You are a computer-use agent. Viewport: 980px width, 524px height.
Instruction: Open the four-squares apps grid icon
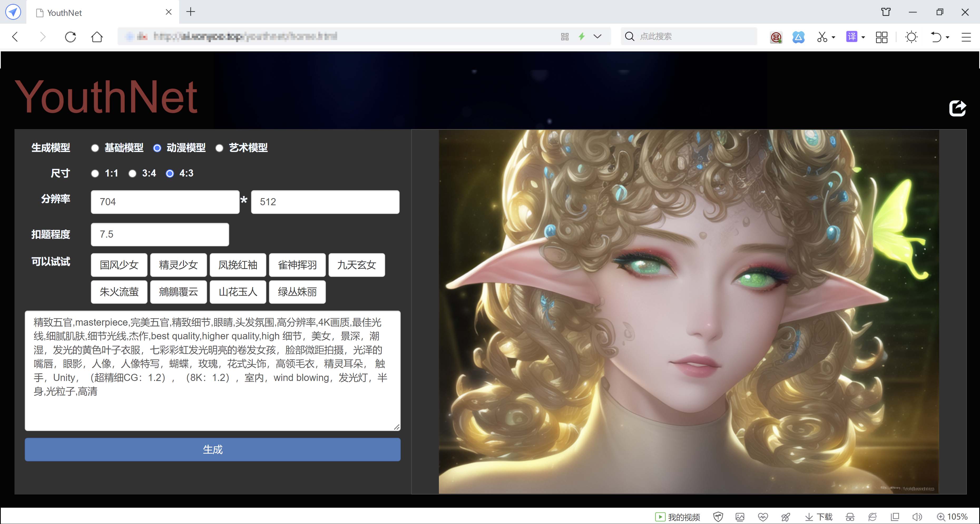[881, 37]
